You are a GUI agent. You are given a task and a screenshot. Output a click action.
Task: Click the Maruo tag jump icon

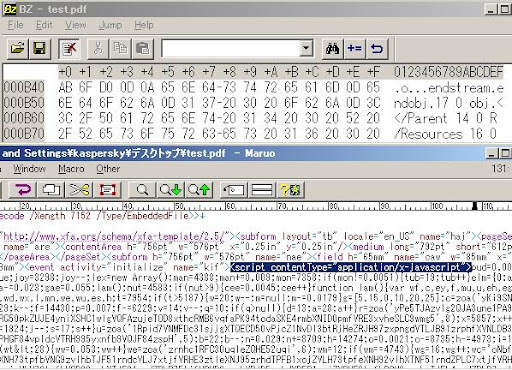coord(233,190)
